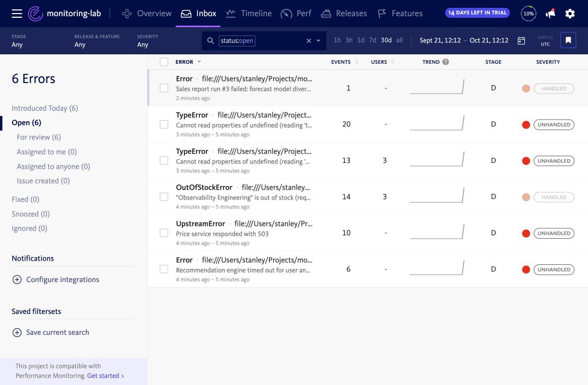
Task: Open the Release & Feature filter dropdown
Action: tap(97, 41)
